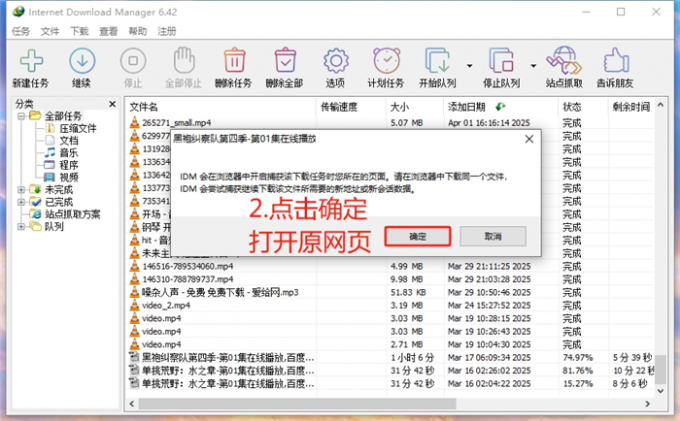This screenshot has height=421, width=680.
Task: Open 计划任务 scheduler clock icon
Action: [386, 60]
